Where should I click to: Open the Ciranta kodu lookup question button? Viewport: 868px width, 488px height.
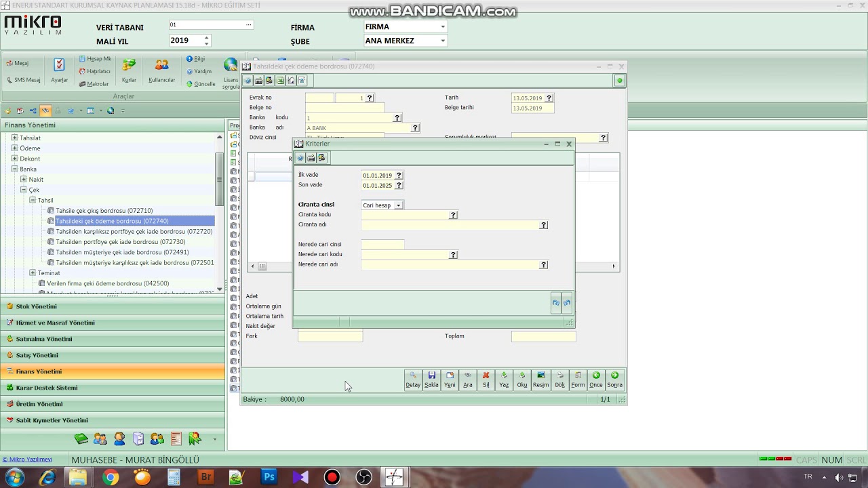point(453,215)
